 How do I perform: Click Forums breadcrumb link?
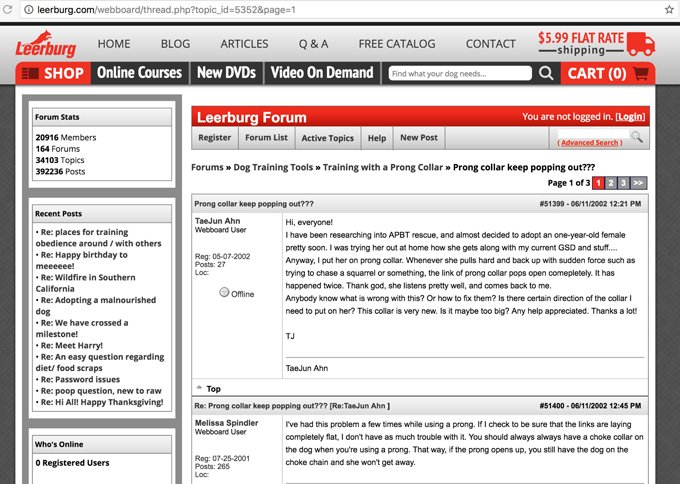207,167
